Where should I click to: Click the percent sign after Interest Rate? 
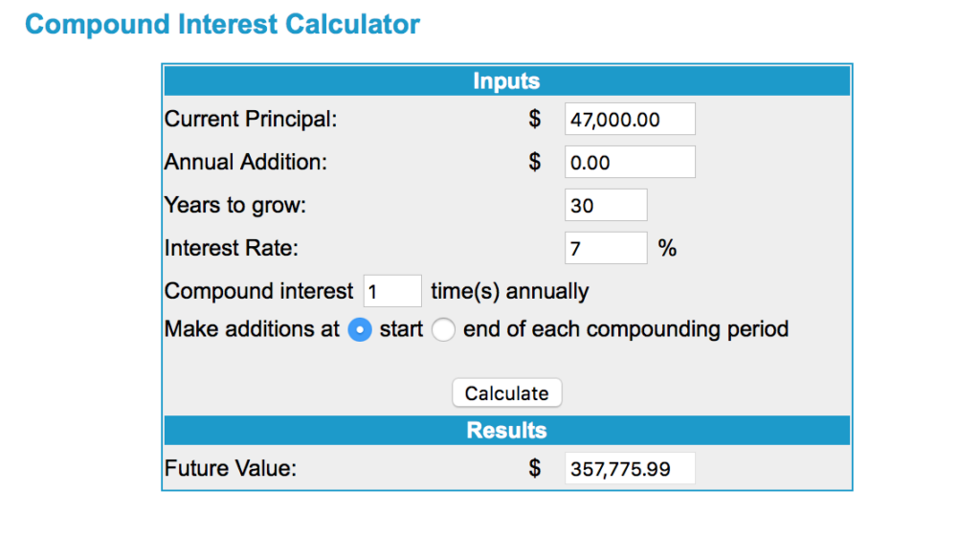(667, 249)
